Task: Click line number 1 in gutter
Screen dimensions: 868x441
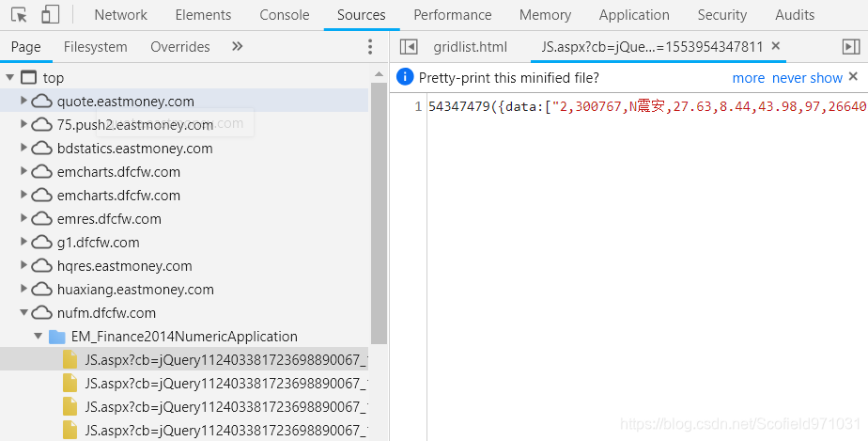Action: click(x=419, y=106)
